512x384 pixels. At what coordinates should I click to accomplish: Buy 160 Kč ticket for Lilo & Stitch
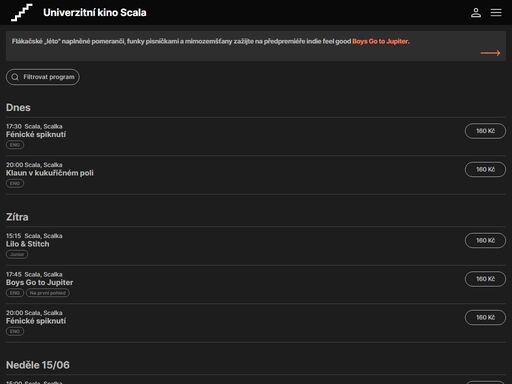click(485, 240)
